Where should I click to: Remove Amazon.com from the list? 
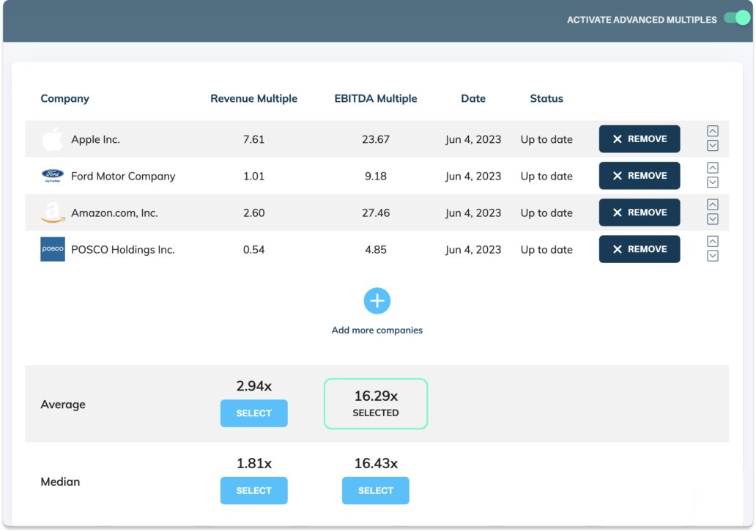639,212
